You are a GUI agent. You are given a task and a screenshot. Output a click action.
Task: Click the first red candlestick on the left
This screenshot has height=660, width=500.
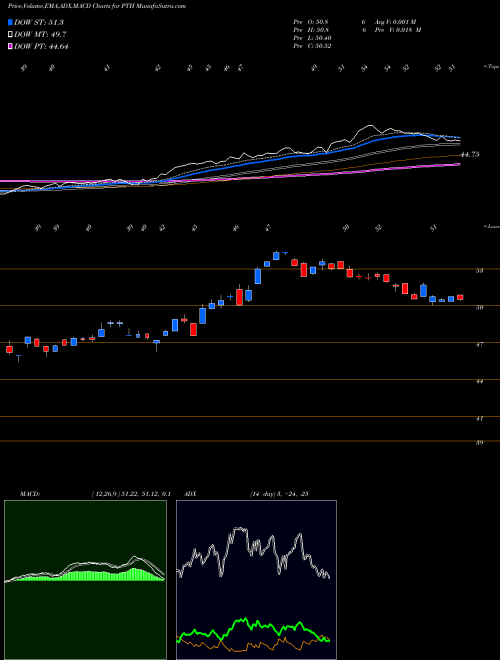click(x=9, y=349)
